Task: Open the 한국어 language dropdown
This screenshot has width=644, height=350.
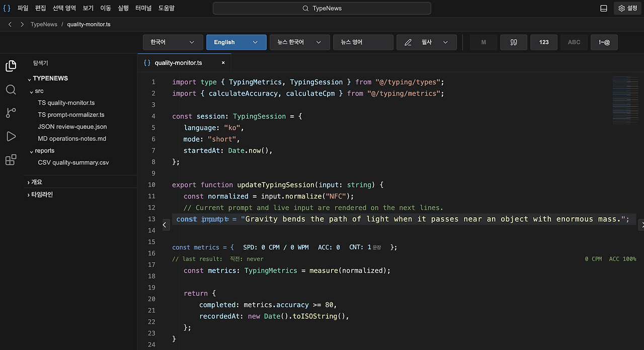Action: click(x=173, y=42)
